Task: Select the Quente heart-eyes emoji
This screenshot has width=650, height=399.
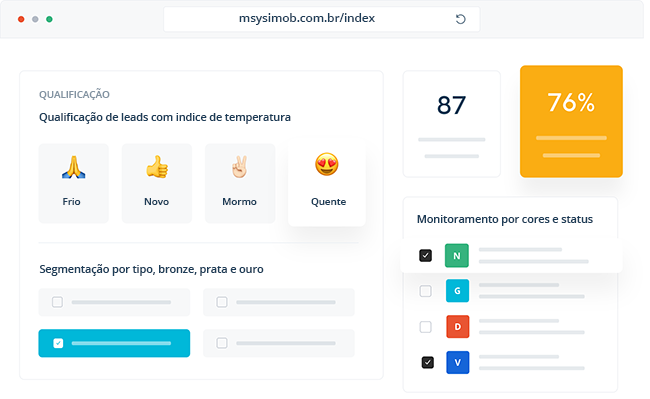Action: (x=327, y=164)
